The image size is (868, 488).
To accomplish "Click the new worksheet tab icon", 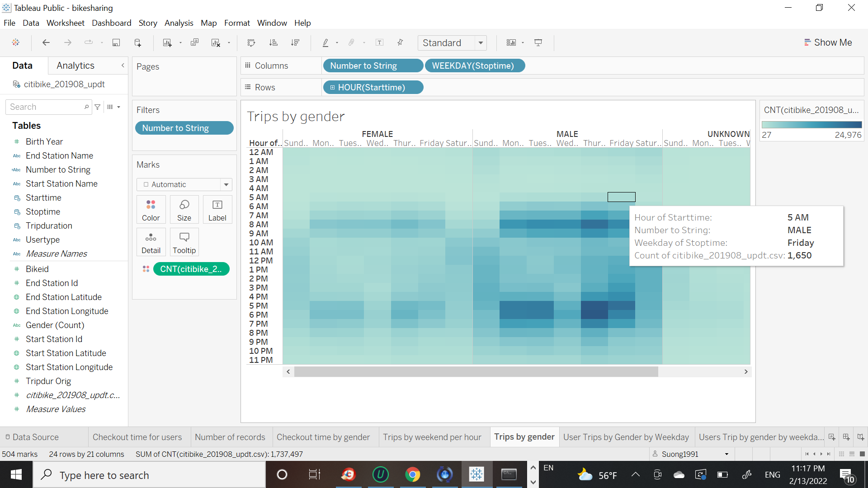I will point(832,437).
